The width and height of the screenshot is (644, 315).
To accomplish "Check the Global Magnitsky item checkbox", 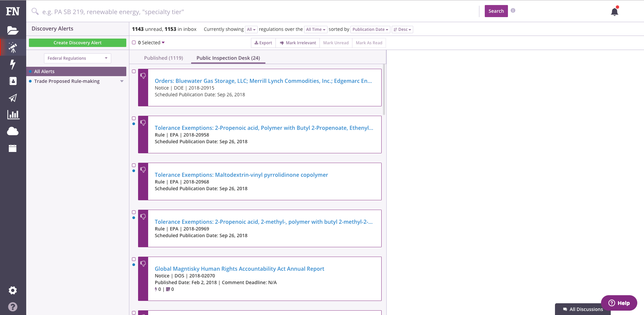I will (134, 259).
